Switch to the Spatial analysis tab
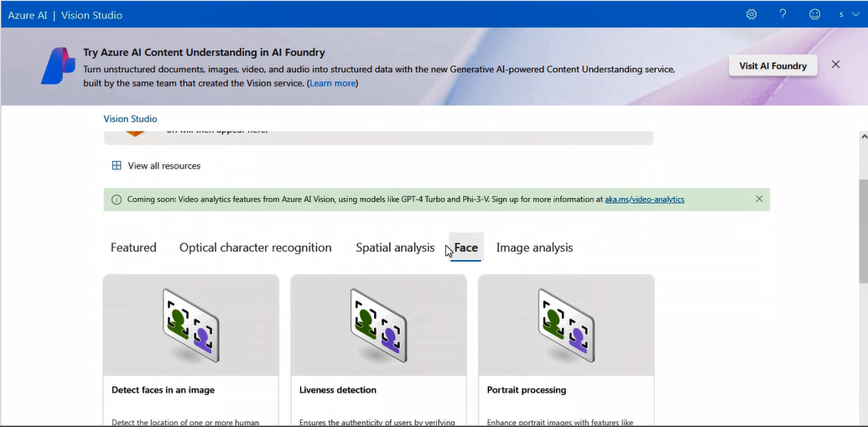The height and width of the screenshot is (427, 868). [x=395, y=247]
